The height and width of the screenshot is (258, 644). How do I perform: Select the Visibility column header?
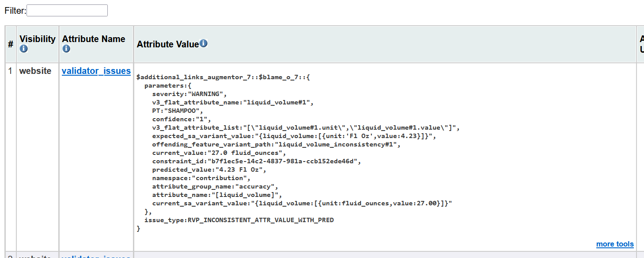38,39
